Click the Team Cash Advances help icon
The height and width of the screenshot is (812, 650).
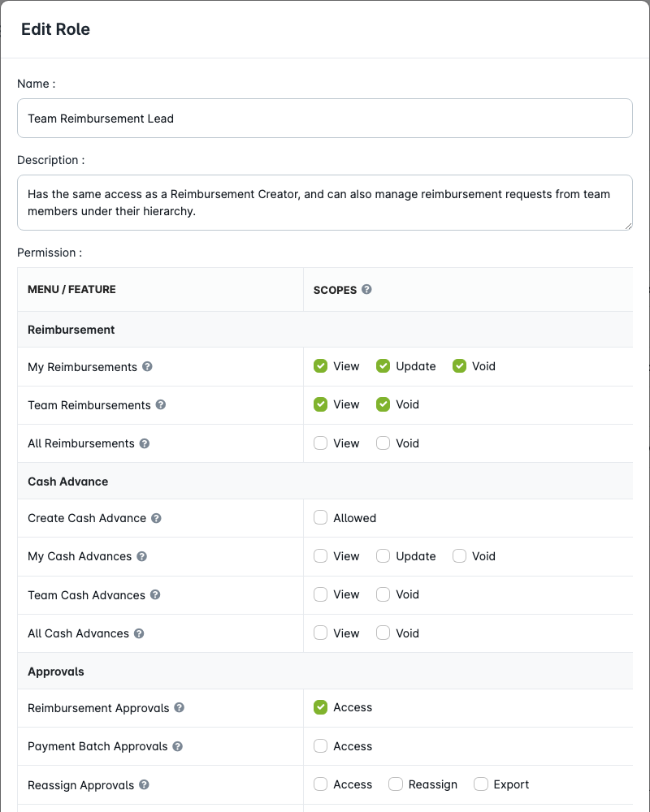click(155, 594)
